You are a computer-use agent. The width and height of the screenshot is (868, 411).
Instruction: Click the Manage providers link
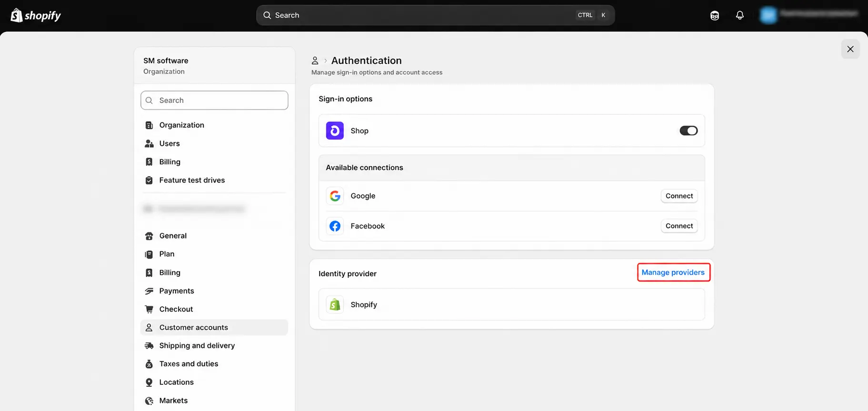(673, 272)
